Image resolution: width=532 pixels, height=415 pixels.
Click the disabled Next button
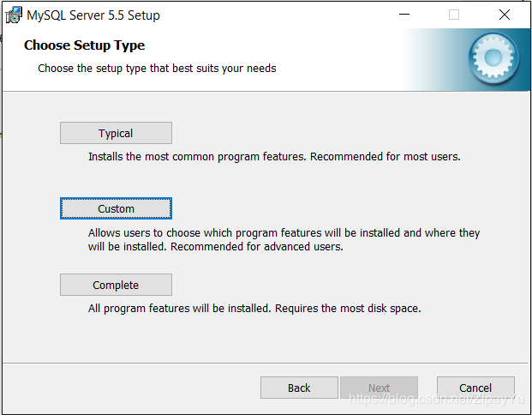coord(379,388)
